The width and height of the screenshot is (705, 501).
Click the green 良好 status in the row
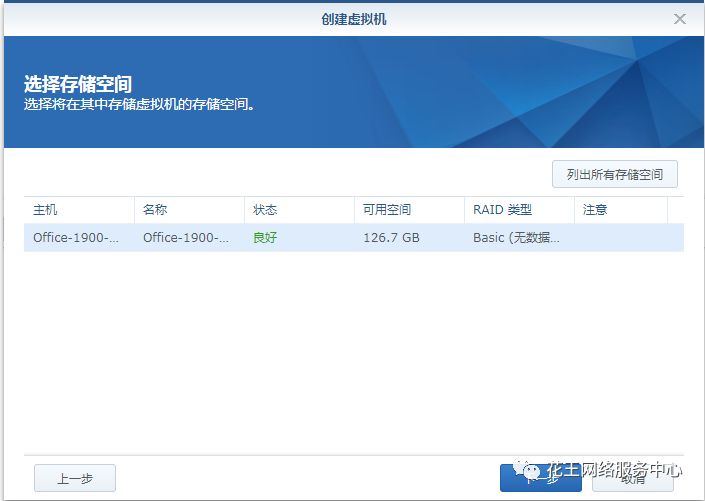[x=265, y=238]
